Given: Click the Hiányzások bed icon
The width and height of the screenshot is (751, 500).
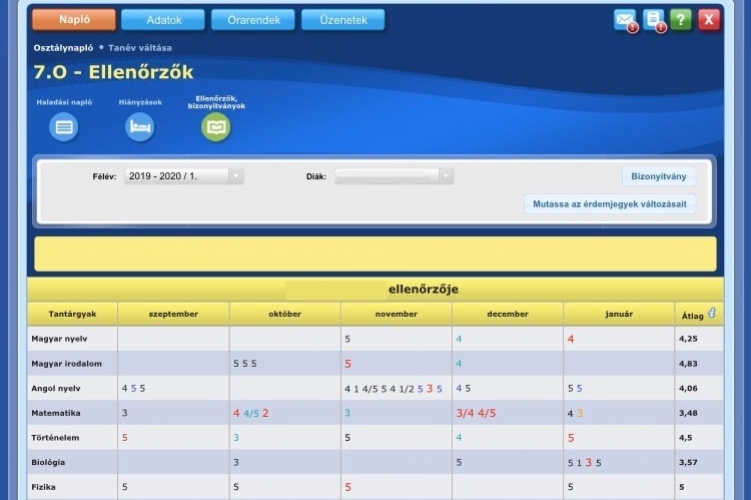Looking at the screenshot, I should [x=140, y=127].
